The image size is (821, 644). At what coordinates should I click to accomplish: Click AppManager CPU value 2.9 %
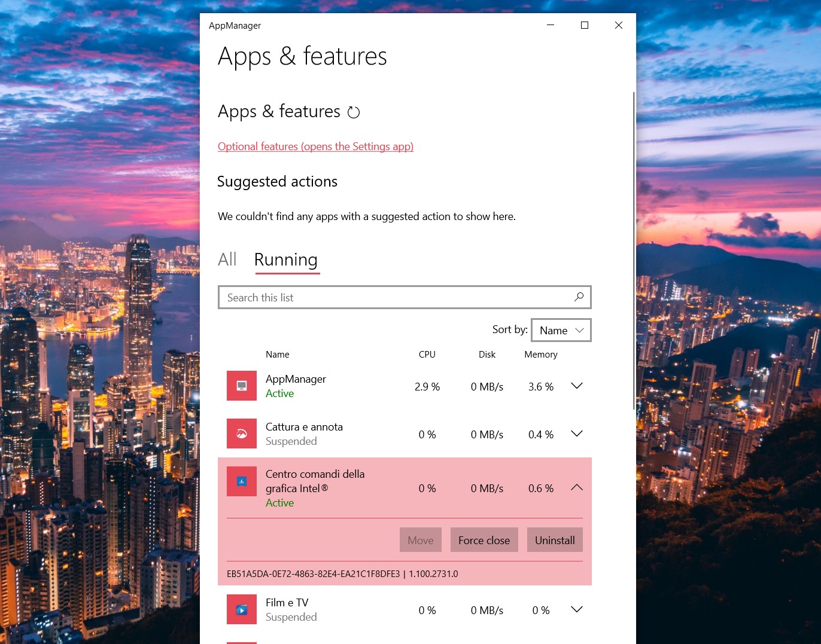[x=427, y=387]
